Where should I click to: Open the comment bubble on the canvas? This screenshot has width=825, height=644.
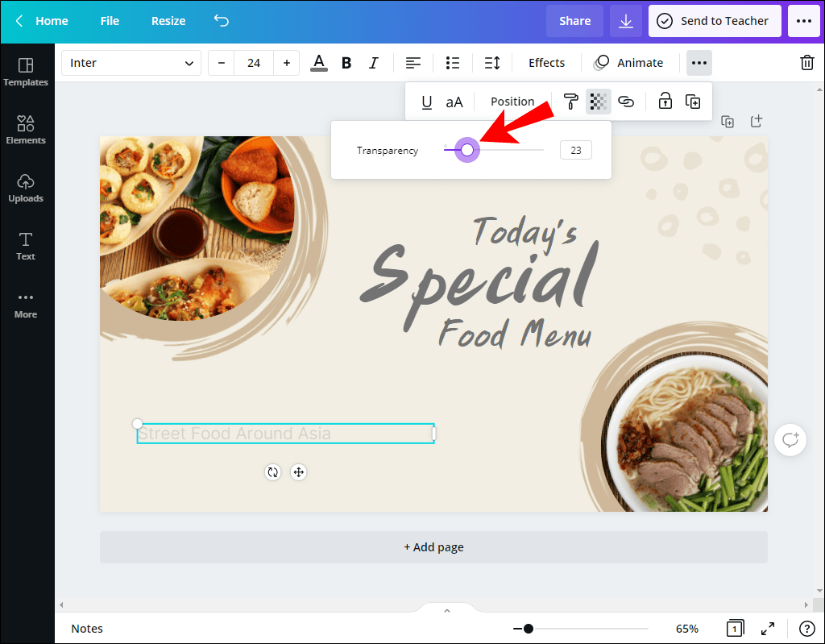[790, 439]
